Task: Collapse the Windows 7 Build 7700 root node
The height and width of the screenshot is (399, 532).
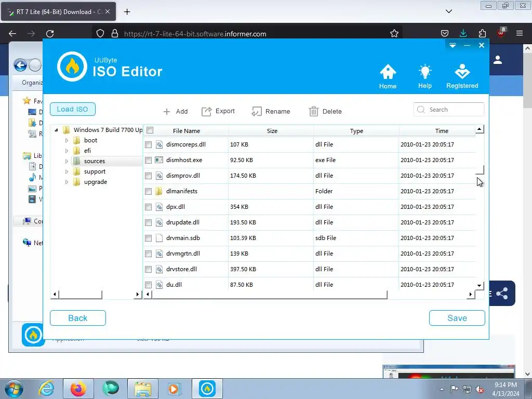Action: [x=56, y=130]
